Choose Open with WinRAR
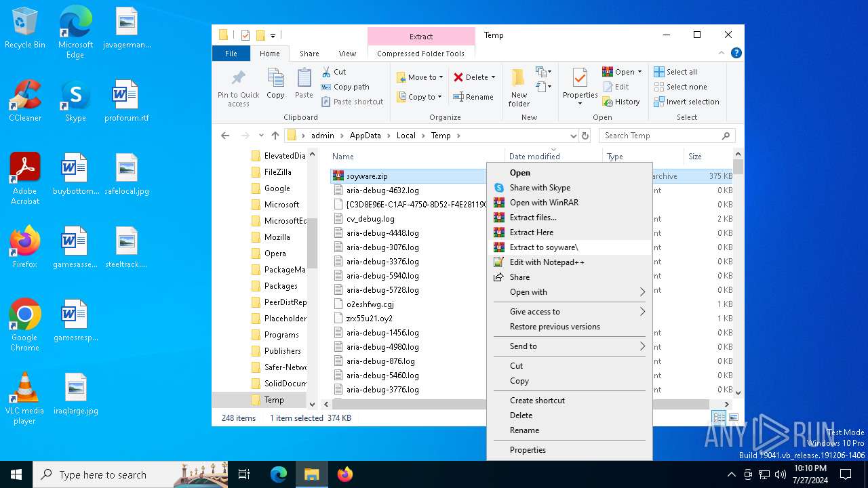Viewport: 868px width, 488px height. 570,203
